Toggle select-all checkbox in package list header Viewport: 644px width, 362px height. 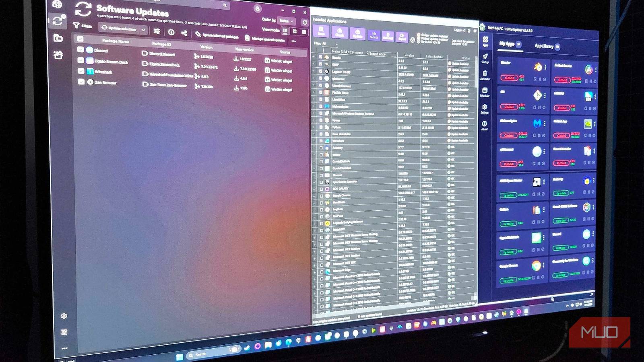80,39
